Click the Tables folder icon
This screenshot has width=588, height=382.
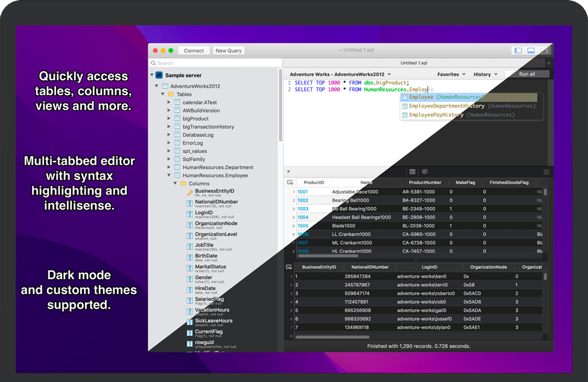point(171,95)
